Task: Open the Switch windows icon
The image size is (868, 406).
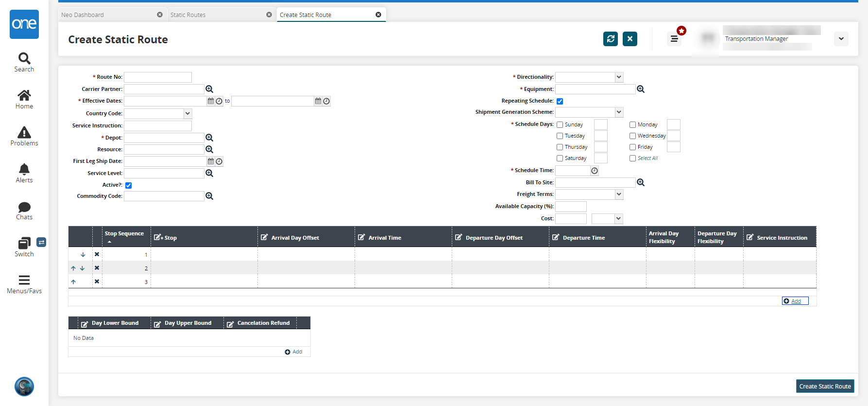Action: point(24,247)
